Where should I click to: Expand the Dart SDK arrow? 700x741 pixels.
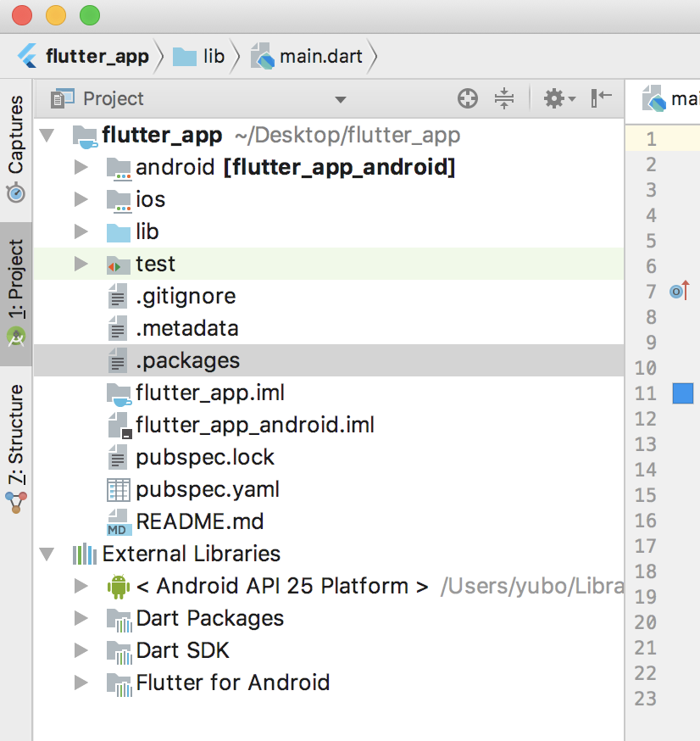tap(81, 649)
